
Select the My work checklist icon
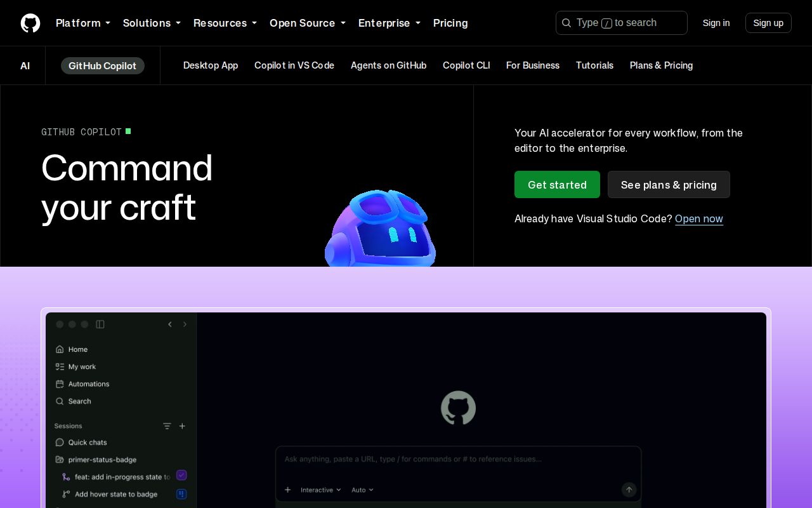pos(60,366)
